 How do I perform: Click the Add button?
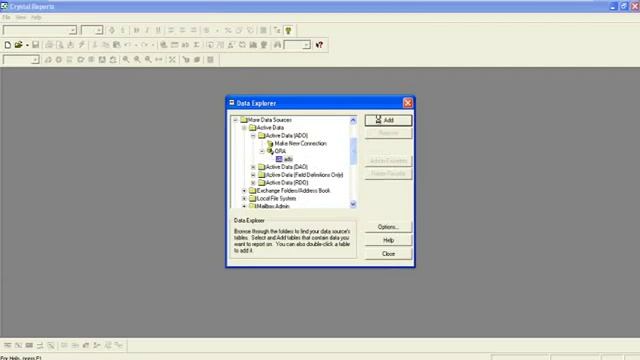pos(388,120)
